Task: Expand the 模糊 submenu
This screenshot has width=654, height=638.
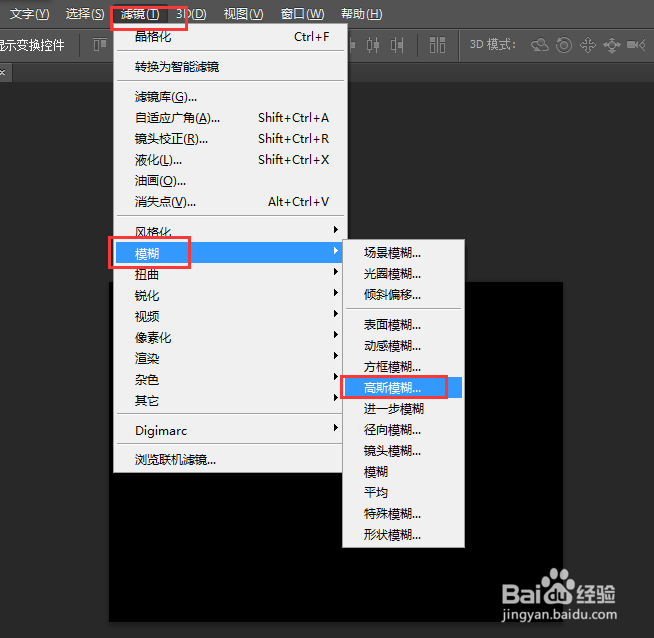Action: [x=229, y=253]
